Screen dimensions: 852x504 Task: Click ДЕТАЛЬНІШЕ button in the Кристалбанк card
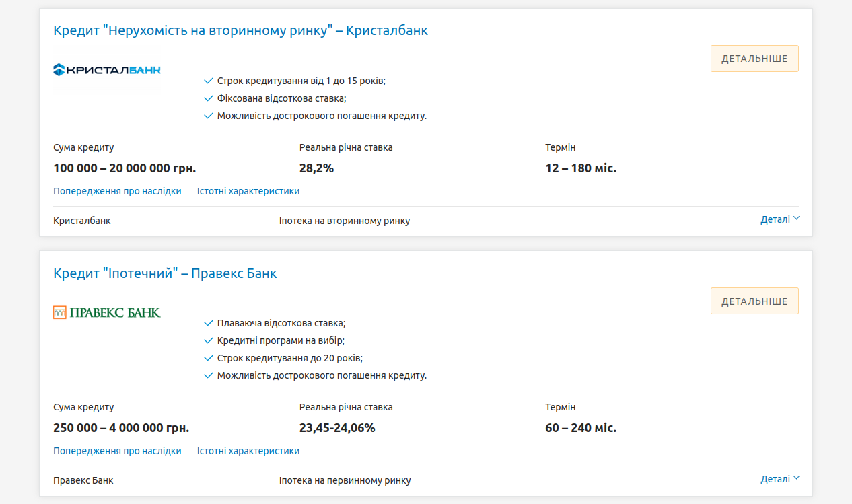(754, 59)
